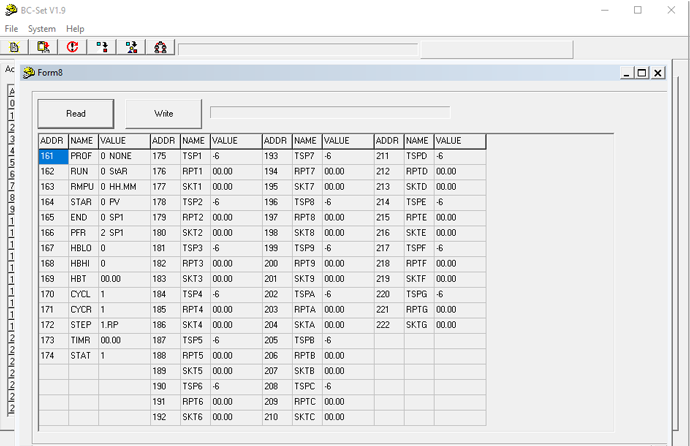Select address cell 211
The image size is (690, 446).
[x=389, y=156]
